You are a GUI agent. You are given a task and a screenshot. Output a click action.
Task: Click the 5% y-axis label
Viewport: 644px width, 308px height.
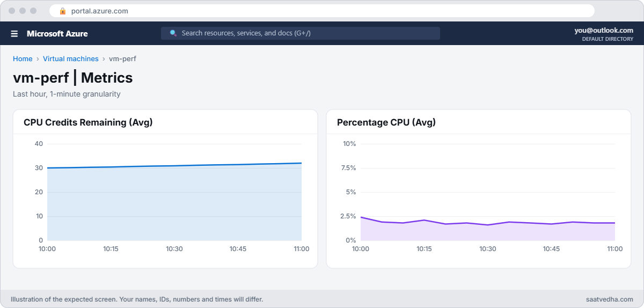point(351,192)
